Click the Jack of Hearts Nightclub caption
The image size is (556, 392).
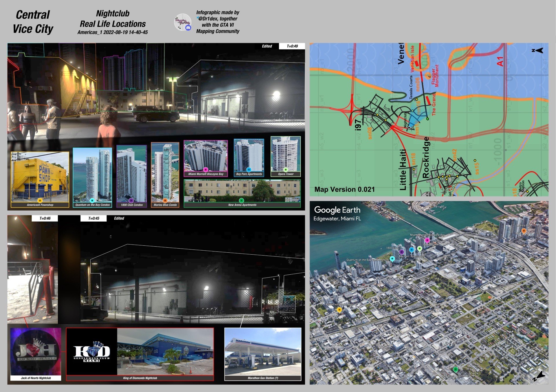36,378
